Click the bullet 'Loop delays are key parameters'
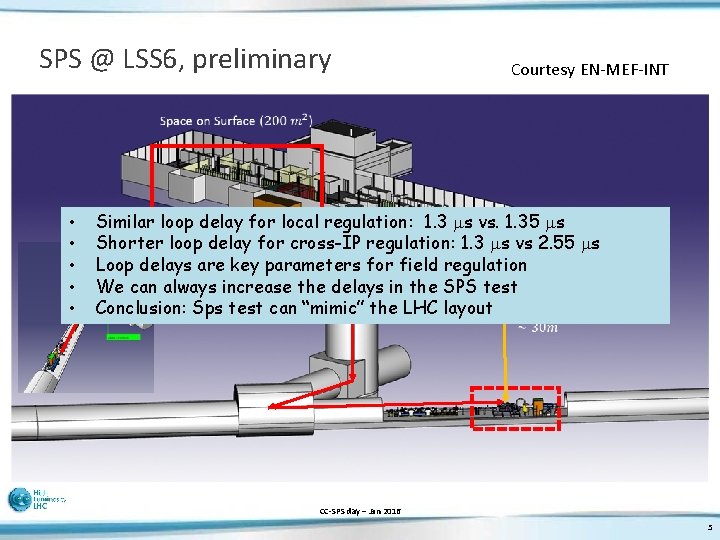The height and width of the screenshot is (540, 720). (x=311, y=265)
